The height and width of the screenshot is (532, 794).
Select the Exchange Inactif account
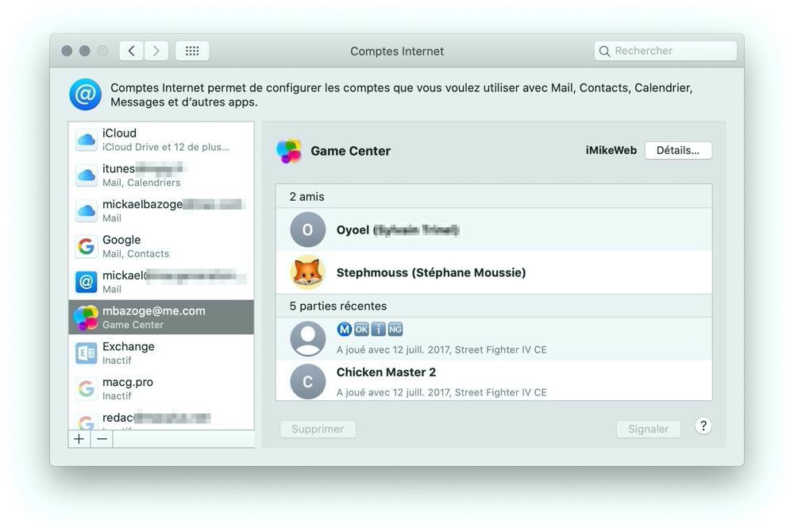coord(161,353)
